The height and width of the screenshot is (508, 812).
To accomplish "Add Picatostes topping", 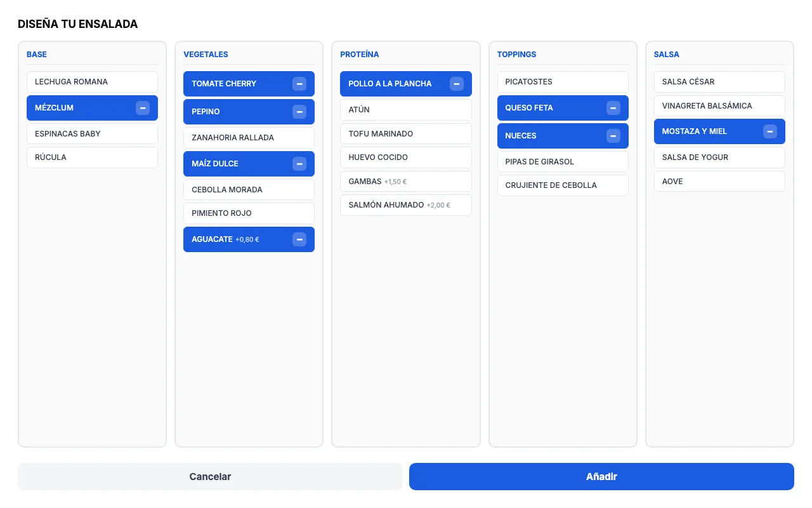I will tap(563, 82).
